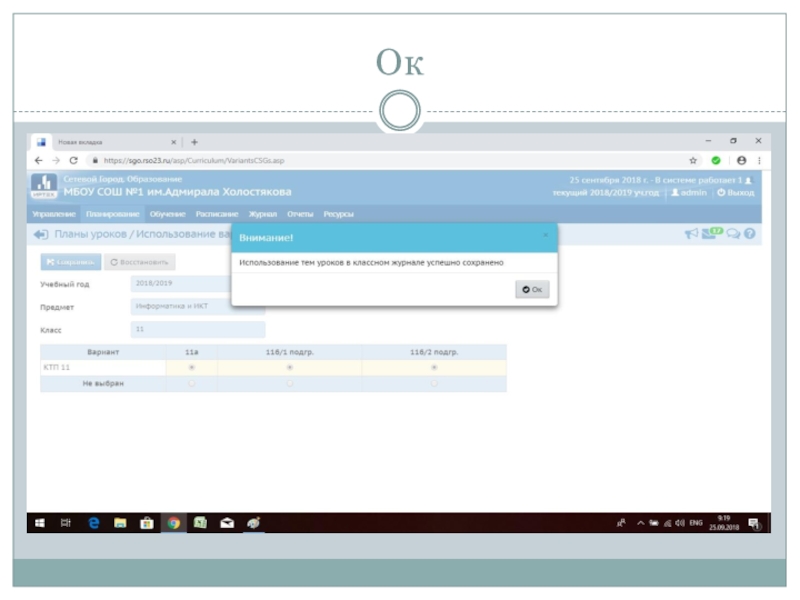
Task: Open the Отчеты menu
Action: pyautogui.click(x=300, y=214)
